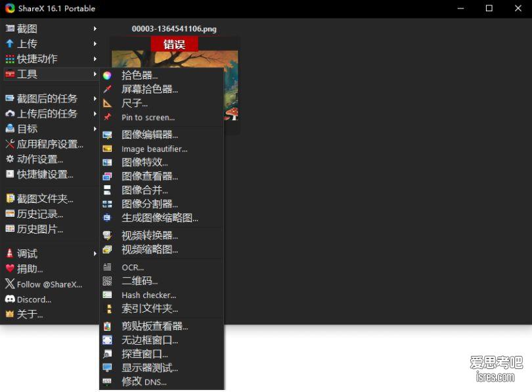Click the 显示器测试 monitor icon
This screenshot has height=392, width=532.
click(x=107, y=368)
